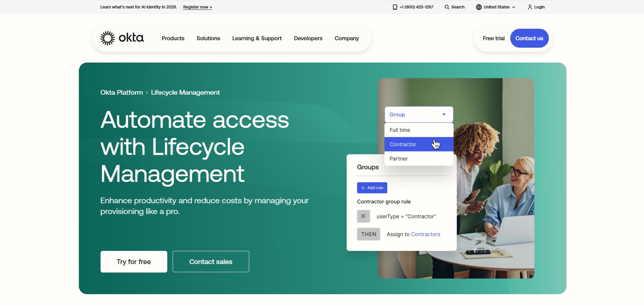
Task: Open the Learning & Support menu
Action: [x=257, y=38]
